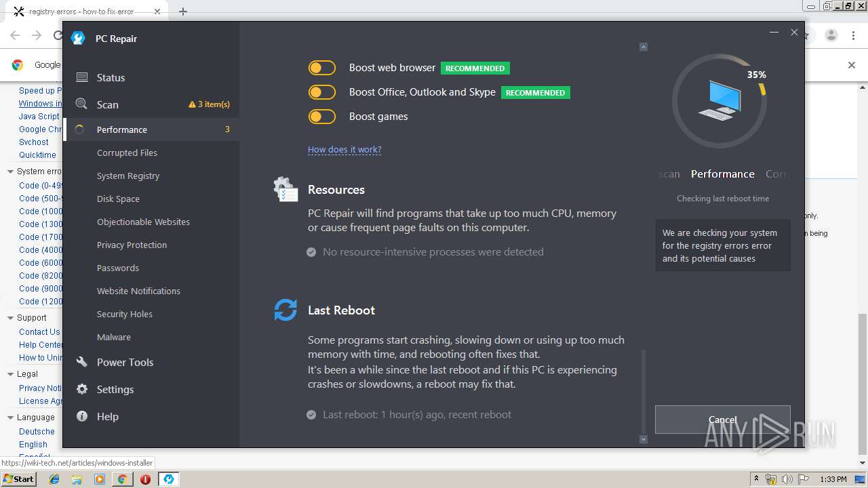This screenshot has width=868, height=488.
Task: Click the warning icon beside 3 item(s)
Action: tap(193, 104)
